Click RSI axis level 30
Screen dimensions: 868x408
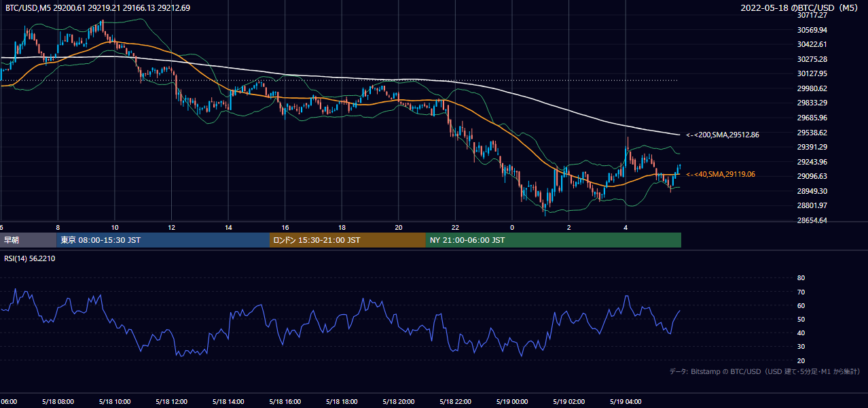click(801, 347)
